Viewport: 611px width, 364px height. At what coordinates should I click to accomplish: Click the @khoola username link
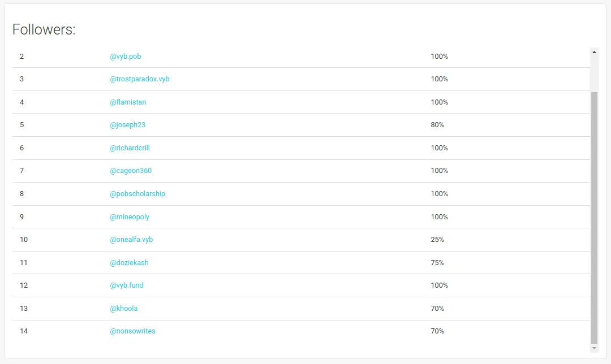(x=124, y=309)
